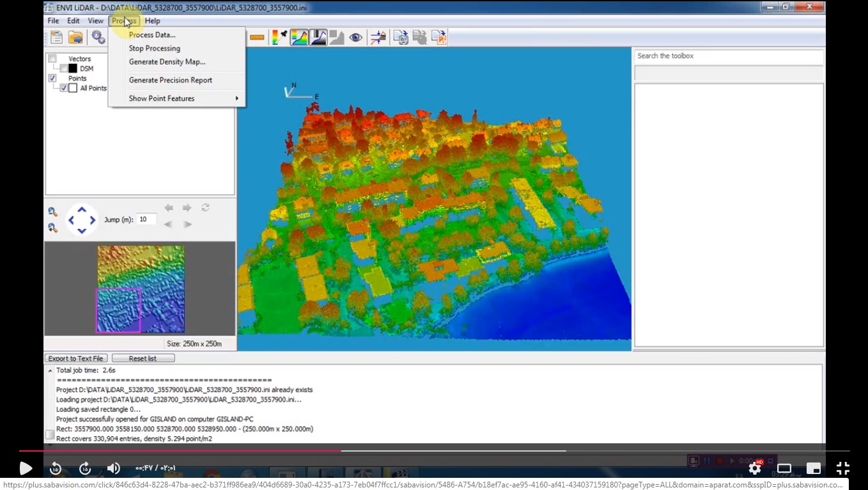Select Generate Precision Report entry

point(171,80)
